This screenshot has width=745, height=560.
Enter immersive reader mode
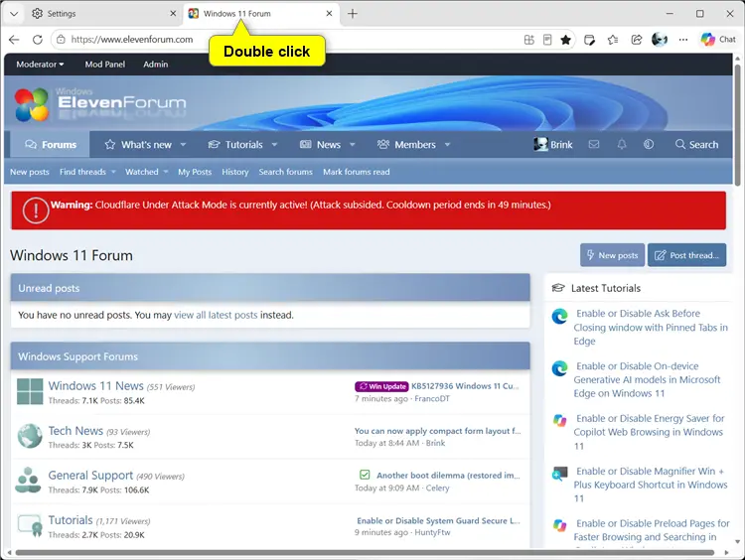(547, 40)
